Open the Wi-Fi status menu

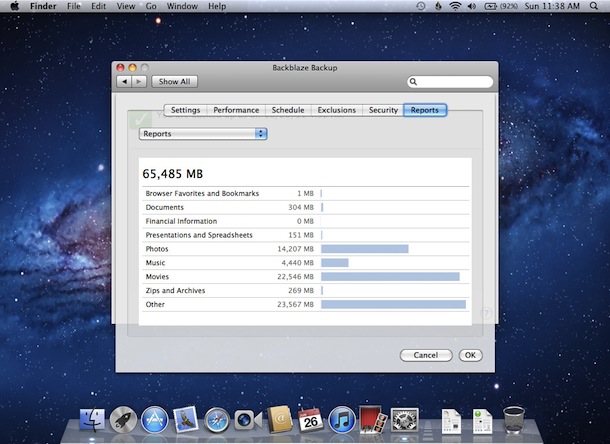[456, 6]
